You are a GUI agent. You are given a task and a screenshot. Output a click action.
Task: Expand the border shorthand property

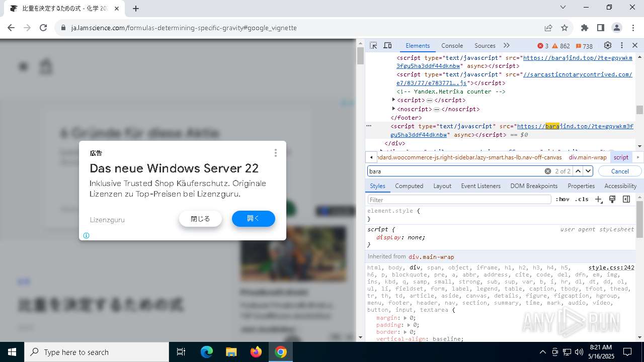pyautogui.click(x=406, y=332)
